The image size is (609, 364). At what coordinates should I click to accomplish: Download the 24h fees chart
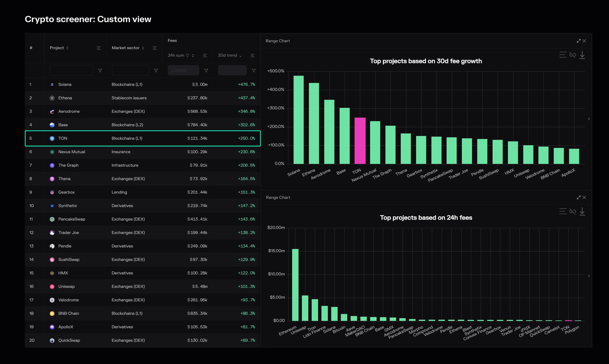click(582, 211)
